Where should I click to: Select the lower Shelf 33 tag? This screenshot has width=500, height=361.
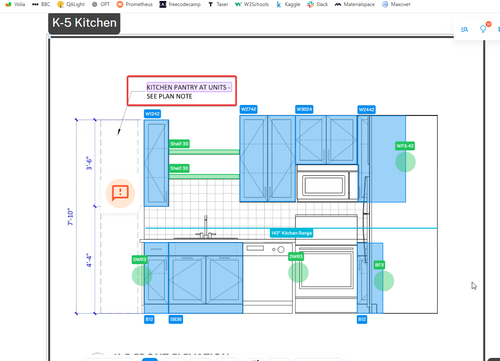(x=179, y=168)
